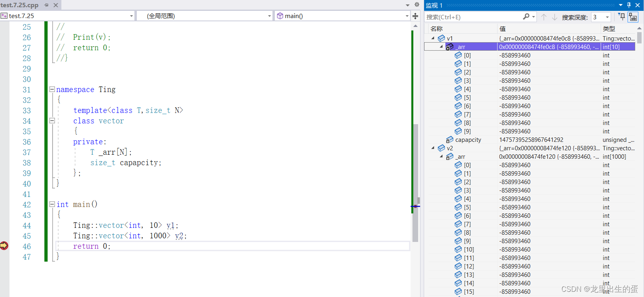Pin the test.7.25.cpp editor tab
The image size is (644, 297).
pyautogui.click(x=47, y=5)
